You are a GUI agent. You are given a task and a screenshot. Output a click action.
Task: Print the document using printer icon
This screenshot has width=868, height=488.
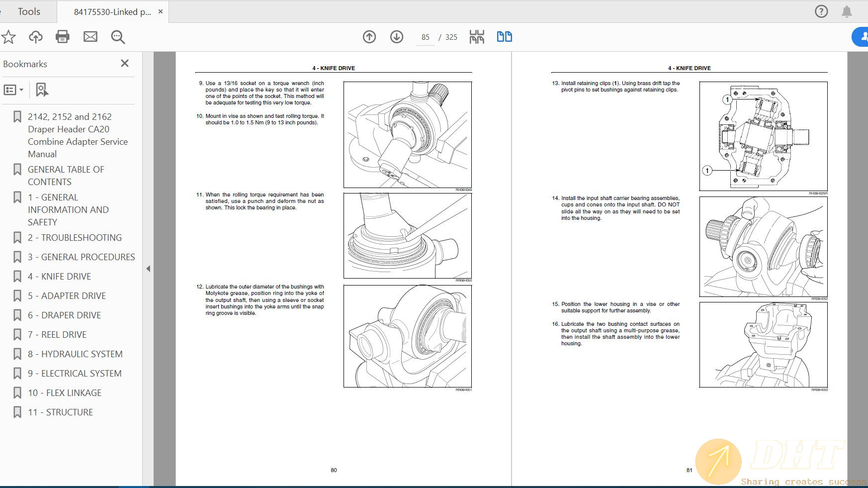(x=63, y=37)
